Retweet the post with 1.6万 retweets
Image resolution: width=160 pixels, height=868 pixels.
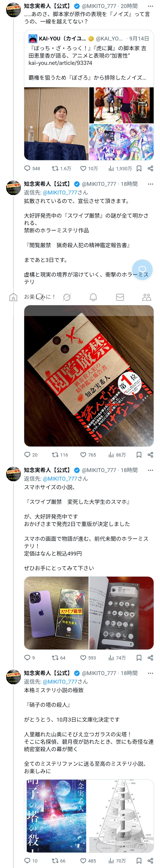click(x=61, y=168)
